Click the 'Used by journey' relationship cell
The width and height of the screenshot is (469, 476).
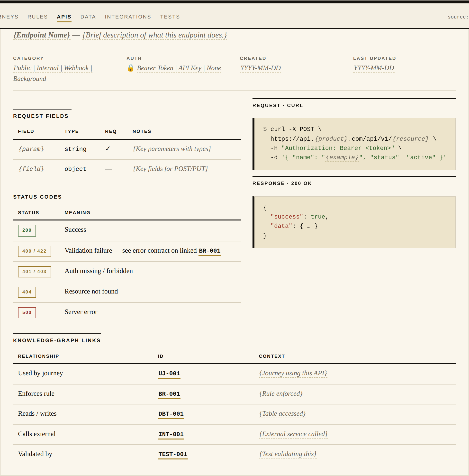(40, 373)
